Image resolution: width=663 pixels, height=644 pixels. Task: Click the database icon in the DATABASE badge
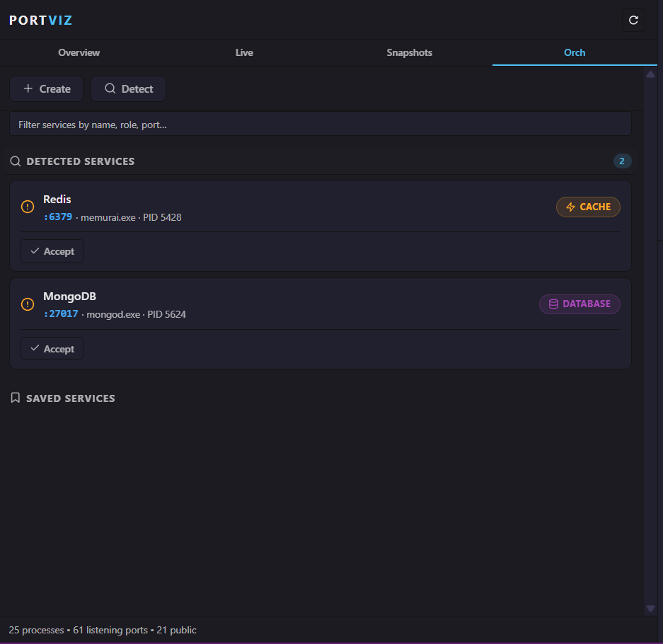click(x=553, y=304)
